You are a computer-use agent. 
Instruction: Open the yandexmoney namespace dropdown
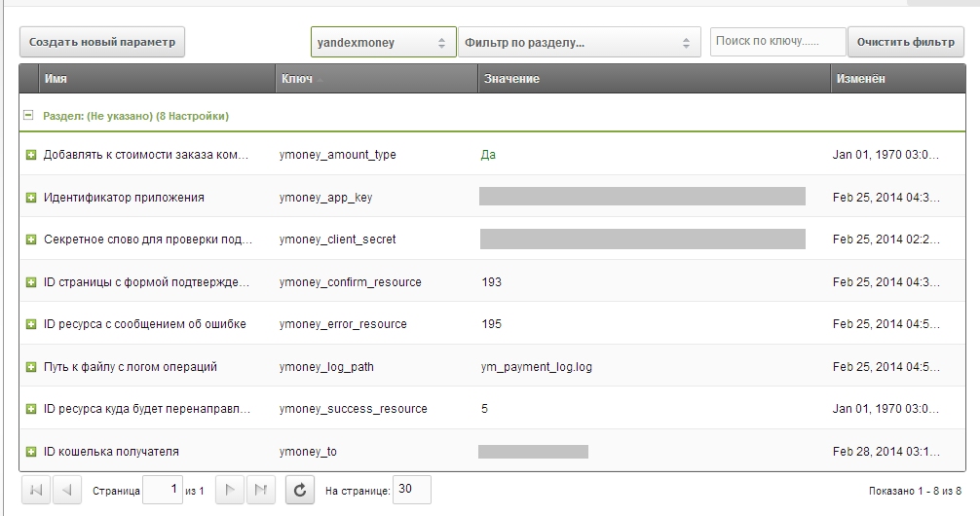pos(383,43)
